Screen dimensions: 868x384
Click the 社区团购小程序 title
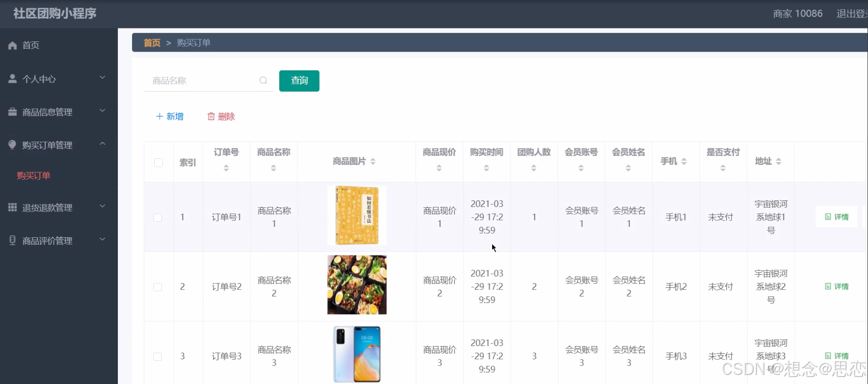pos(55,14)
